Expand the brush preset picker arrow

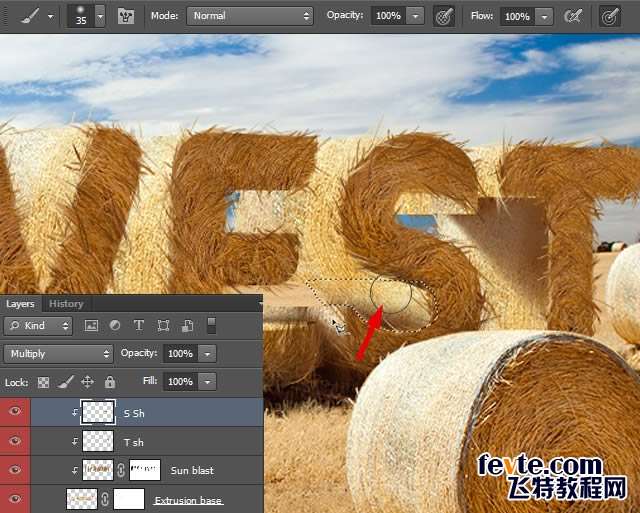tap(100, 16)
